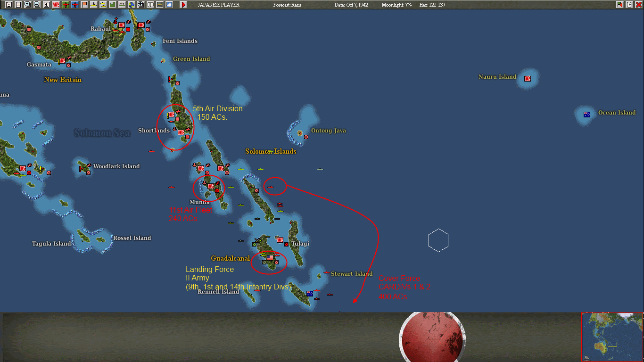
Task: Select the US flag base on Guadalcanal
Action: 270,258
